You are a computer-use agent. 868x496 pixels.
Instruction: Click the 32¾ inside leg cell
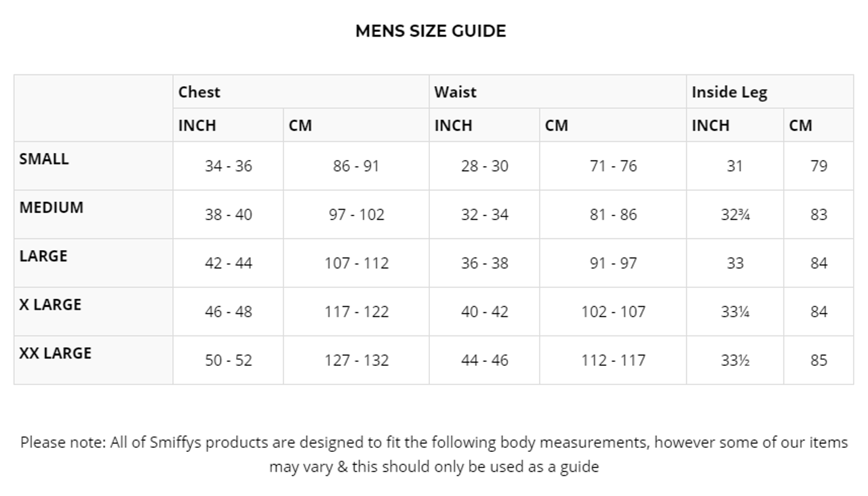(735, 215)
